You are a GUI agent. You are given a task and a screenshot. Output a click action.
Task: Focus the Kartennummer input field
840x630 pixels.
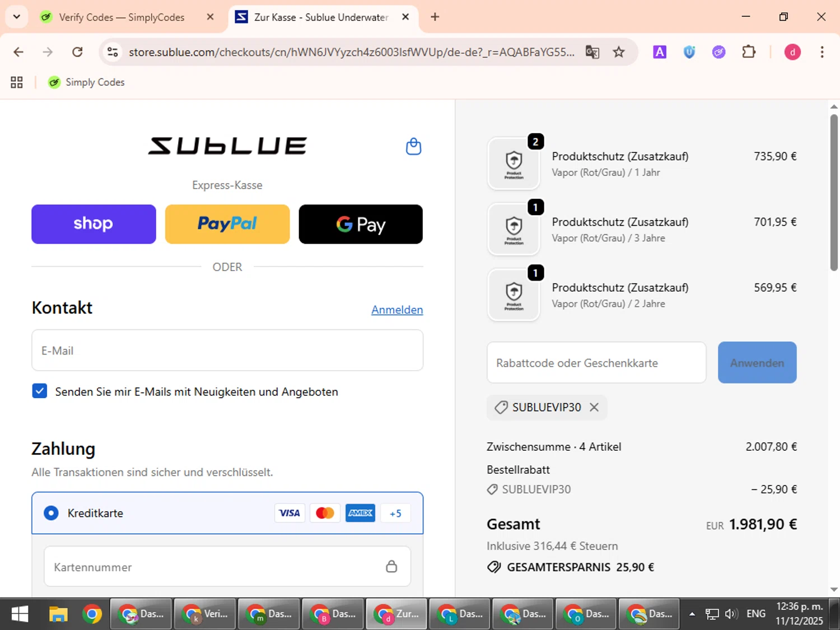point(227,567)
